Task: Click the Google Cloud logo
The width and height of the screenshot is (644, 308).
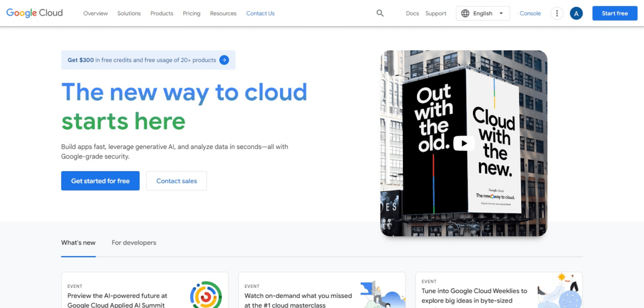Action: [x=34, y=13]
